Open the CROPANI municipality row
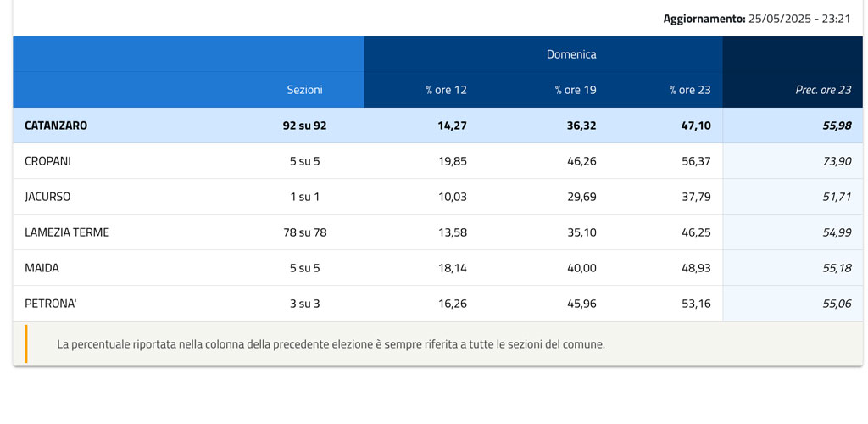 click(47, 161)
